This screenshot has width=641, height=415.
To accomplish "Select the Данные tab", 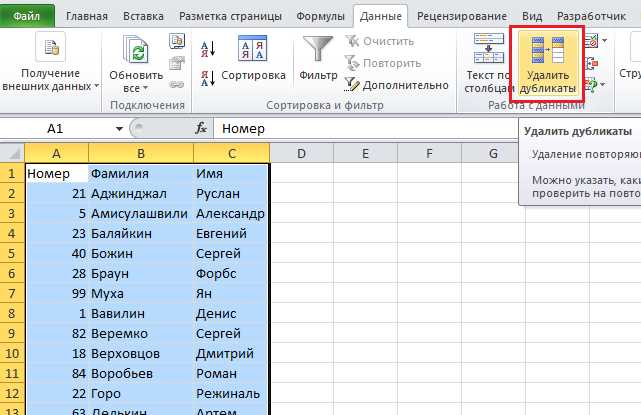I will [381, 16].
